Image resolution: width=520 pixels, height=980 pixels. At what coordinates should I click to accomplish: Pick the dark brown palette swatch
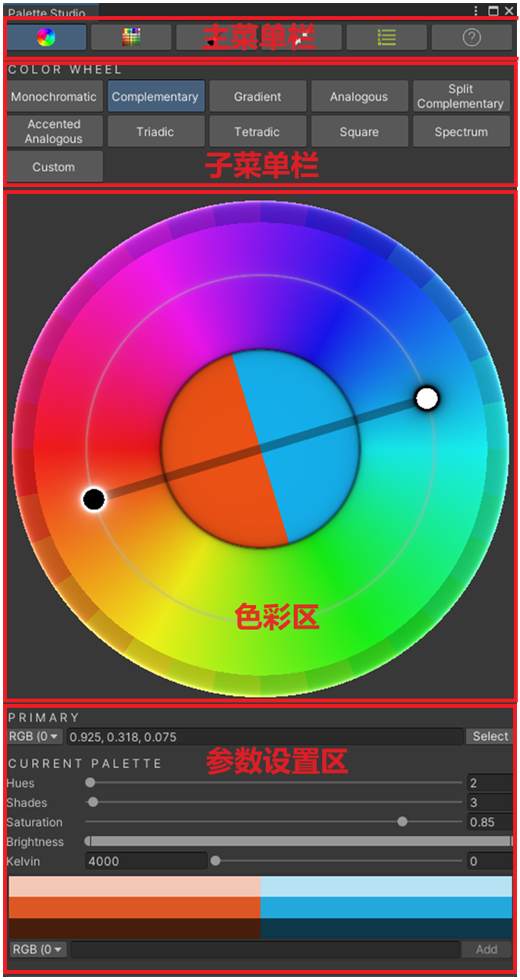(134, 928)
